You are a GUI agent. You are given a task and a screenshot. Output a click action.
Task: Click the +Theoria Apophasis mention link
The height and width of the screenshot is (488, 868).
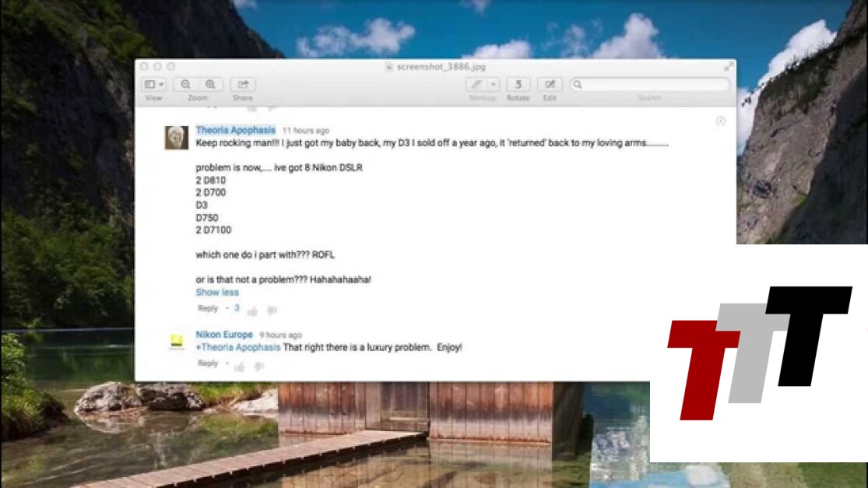pos(238,348)
